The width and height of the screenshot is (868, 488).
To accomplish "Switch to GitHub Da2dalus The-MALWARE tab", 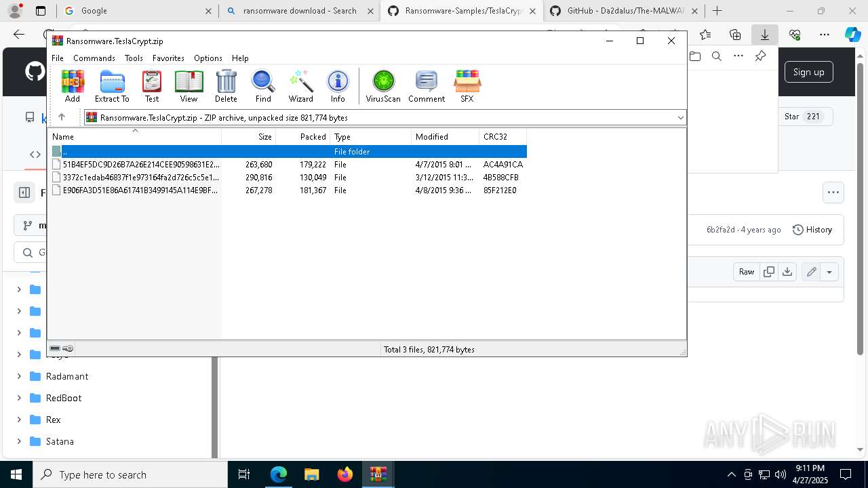I will [624, 11].
